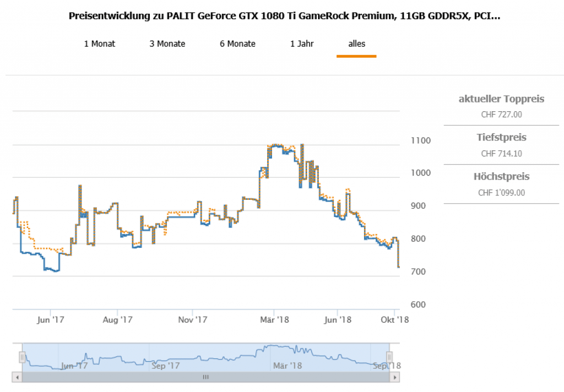Select the 1 Monat time range
The width and height of the screenshot is (564, 392).
[99, 44]
